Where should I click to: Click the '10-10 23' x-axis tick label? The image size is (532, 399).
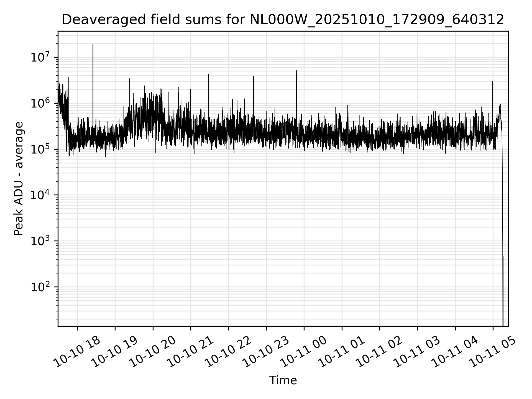tap(266, 352)
